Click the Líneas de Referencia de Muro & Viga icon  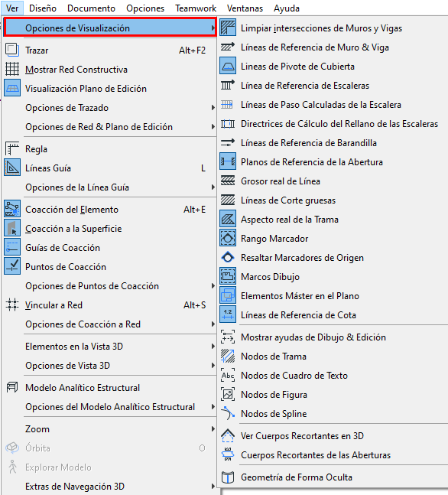pyautogui.click(x=228, y=47)
